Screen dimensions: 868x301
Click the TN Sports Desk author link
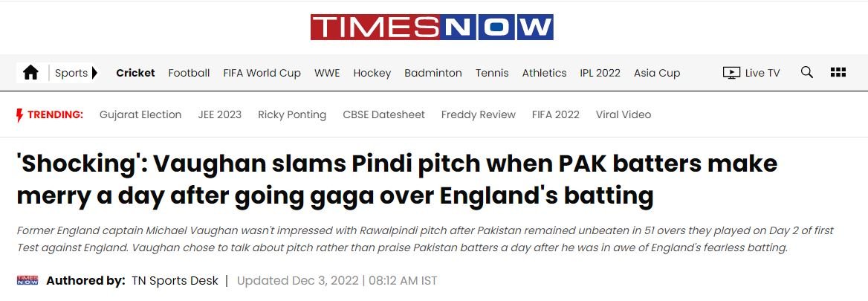pyautogui.click(x=175, y=281)
